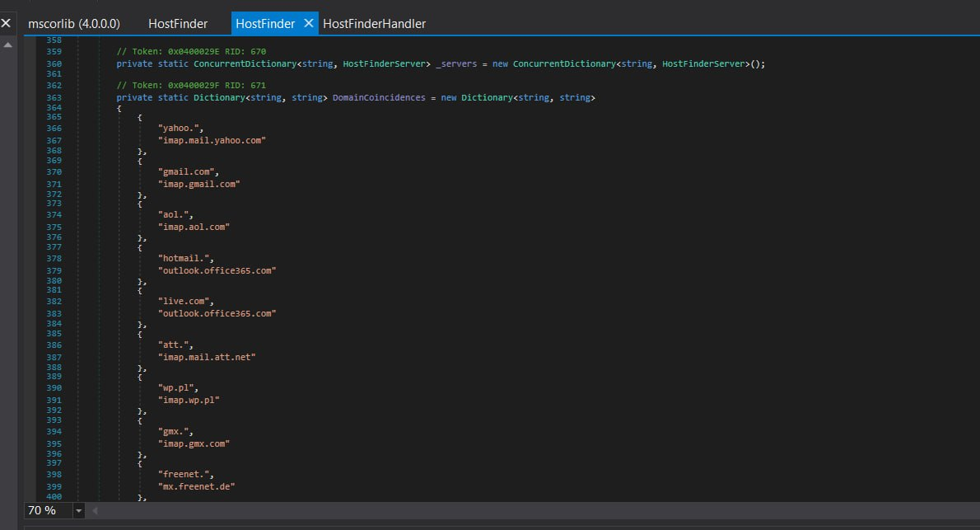Click the "freenet." string

pyautogui.click(x=185, y=474)
